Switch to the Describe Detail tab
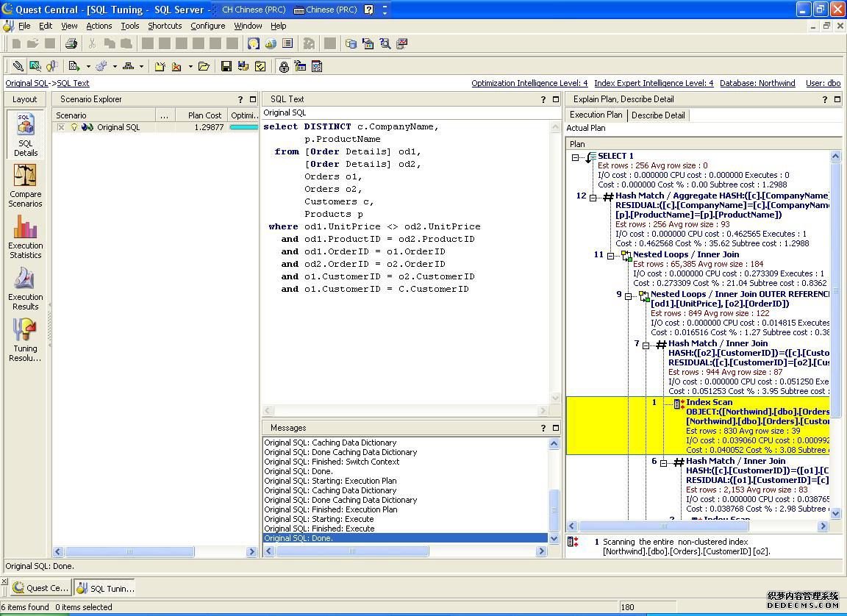The height and width of the screenshot is (616, 847). pos(658,115)
